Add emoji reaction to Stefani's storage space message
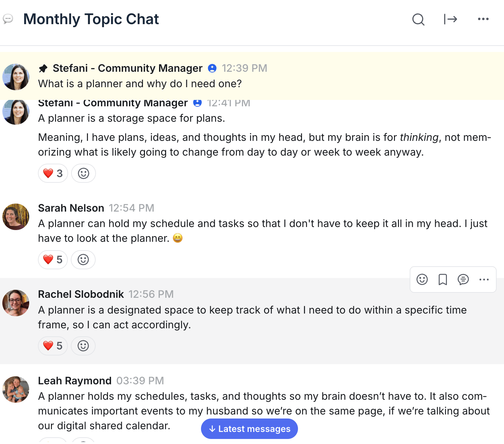The width and height of the screenshot is (504, 444). [84, 173]
